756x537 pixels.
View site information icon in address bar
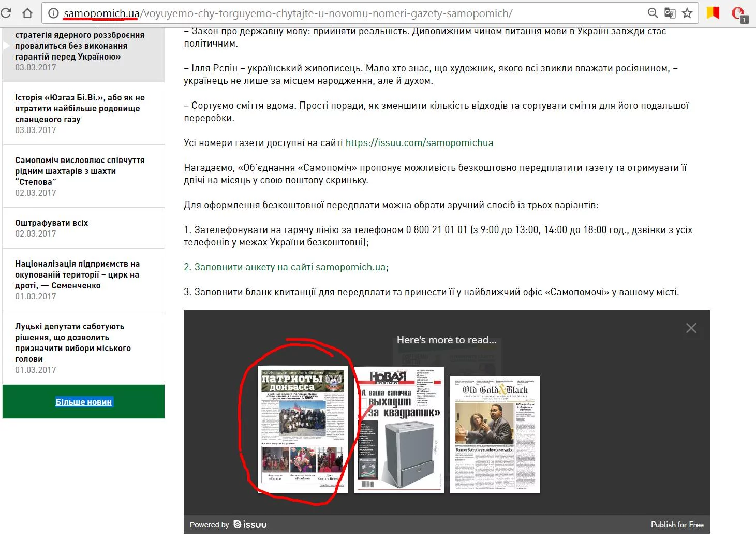pyautogui.click(x=53, y=13)
